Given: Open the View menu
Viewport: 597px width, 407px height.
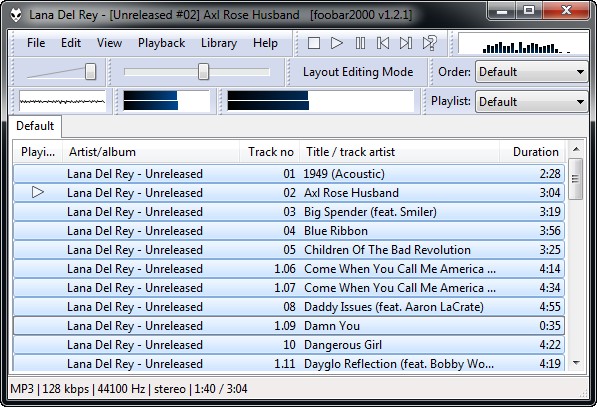Looking at the screenshot, I should 109,43.
